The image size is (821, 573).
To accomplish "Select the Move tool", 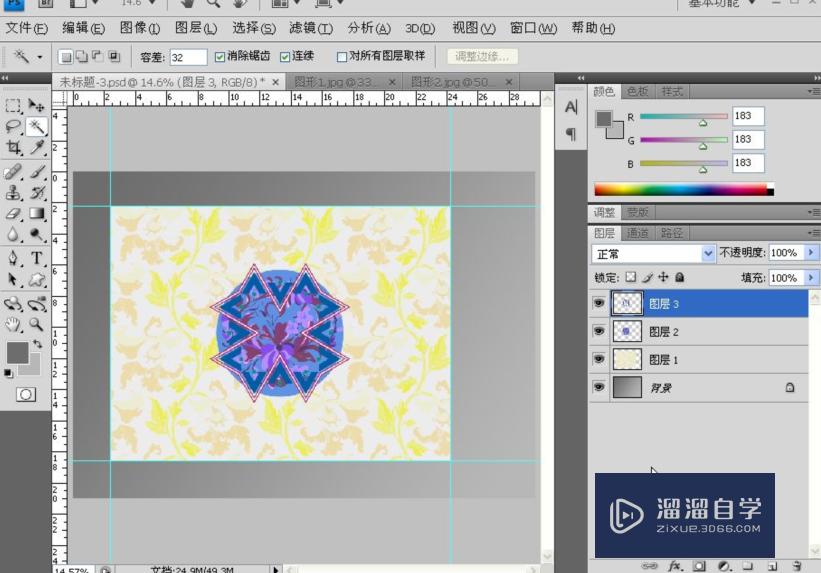I will pyautogui.click(x=36, y=105).
